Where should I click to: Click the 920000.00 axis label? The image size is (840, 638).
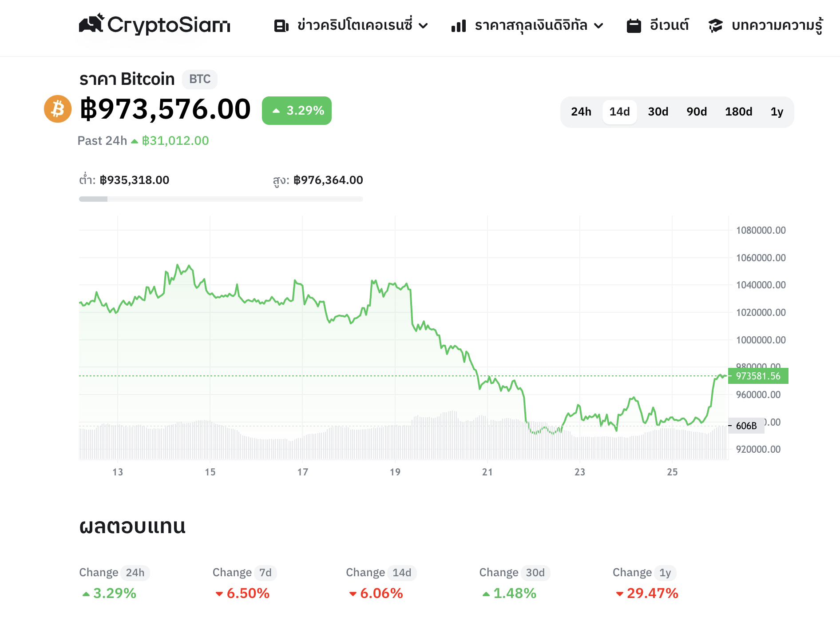pyautogui.click(x=758, y=449)
